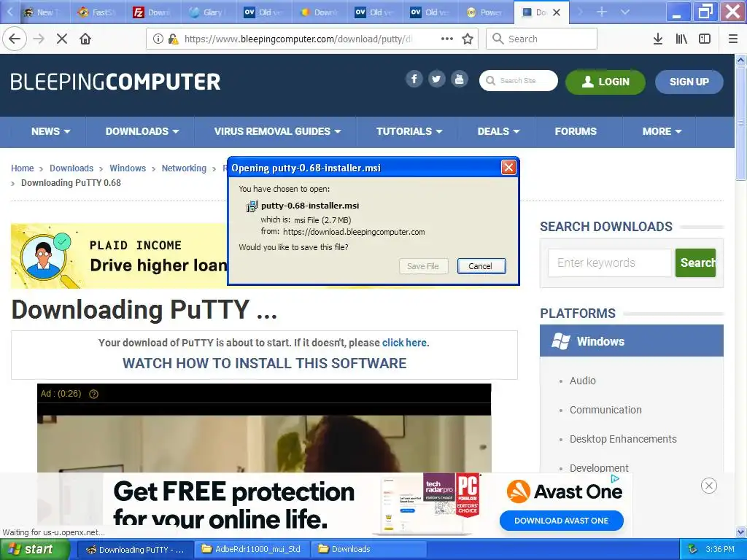Open page actions three-dot menu

pyautogui.click(x=447, y=39)
